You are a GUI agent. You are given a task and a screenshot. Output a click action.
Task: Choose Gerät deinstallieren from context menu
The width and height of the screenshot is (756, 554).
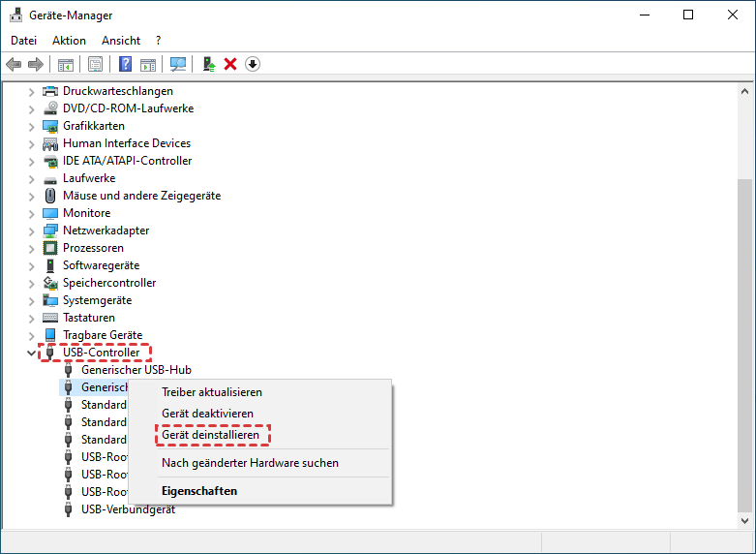[260, 435]
